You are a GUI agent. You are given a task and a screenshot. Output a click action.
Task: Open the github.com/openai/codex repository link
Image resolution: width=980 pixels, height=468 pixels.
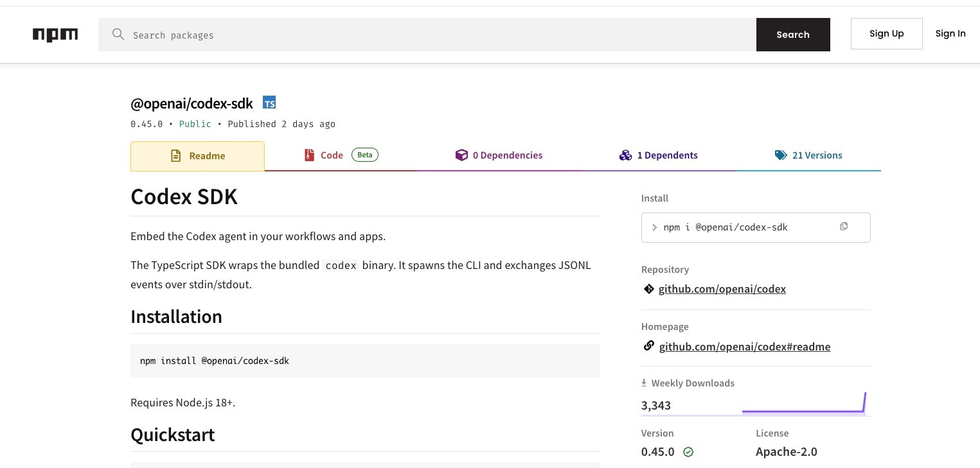[722, 289]
